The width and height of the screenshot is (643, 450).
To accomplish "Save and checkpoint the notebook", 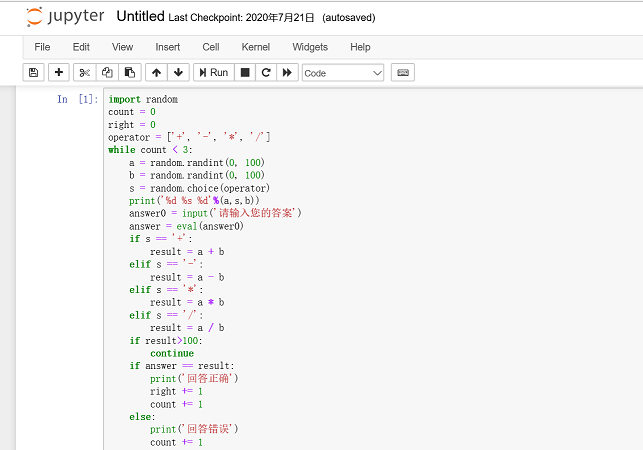I will pyautogui.click(x=34, y=73).
